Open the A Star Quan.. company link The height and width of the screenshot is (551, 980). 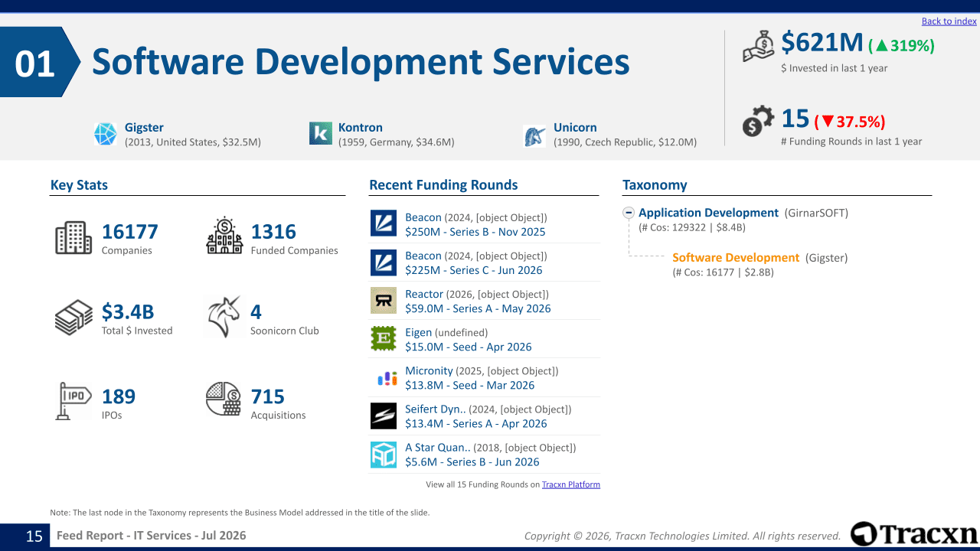pyautogui.click(x=438, y=447)
